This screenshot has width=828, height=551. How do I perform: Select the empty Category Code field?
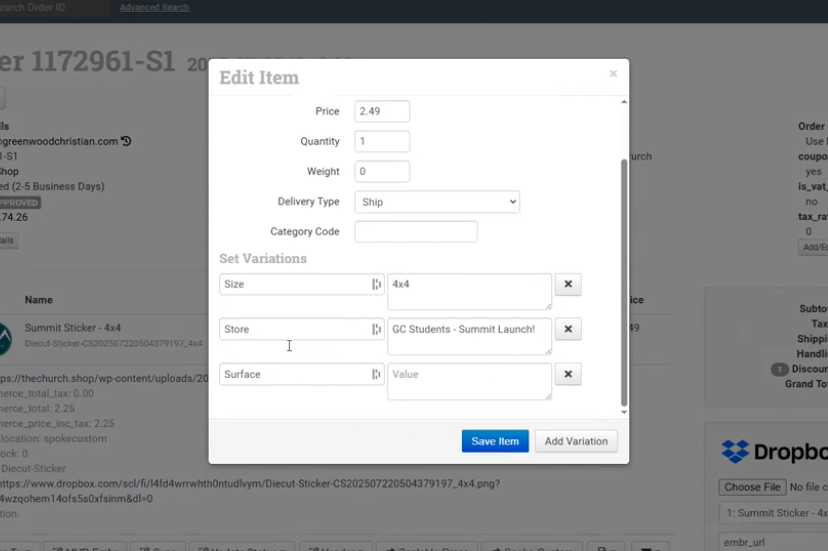click(x=415, y=232)
